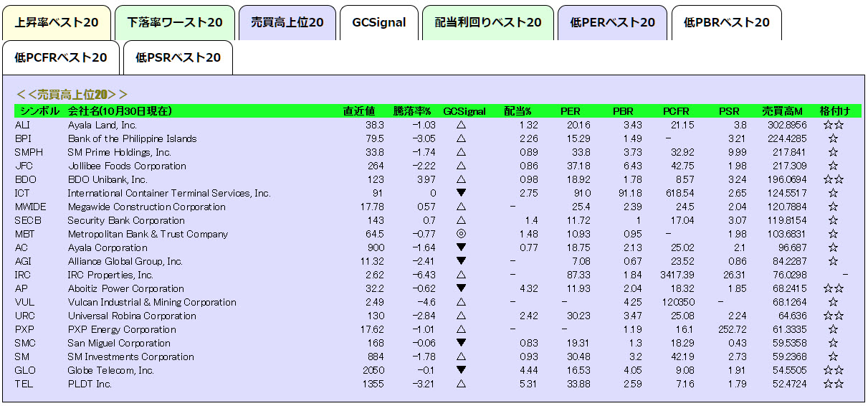The height and width of the screenshot is (406, 868).
Task: Select Bank of the Philippine Islands
Action: tap(132, 138)
